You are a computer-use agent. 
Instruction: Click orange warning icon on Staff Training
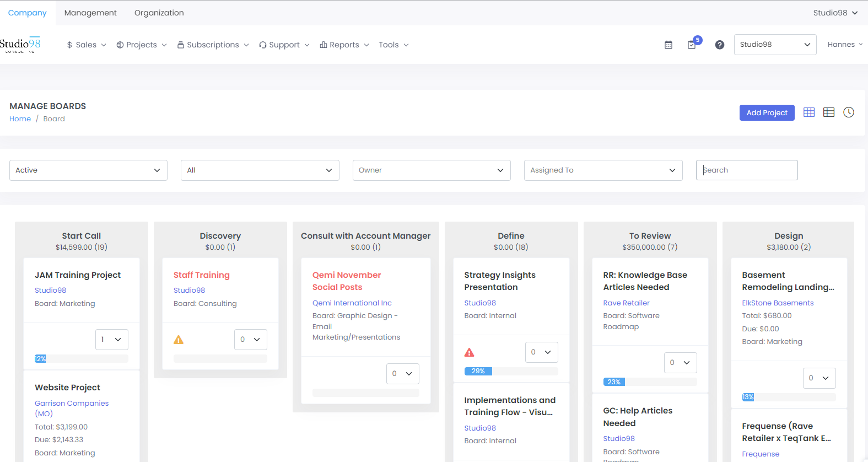click(179, 340)
